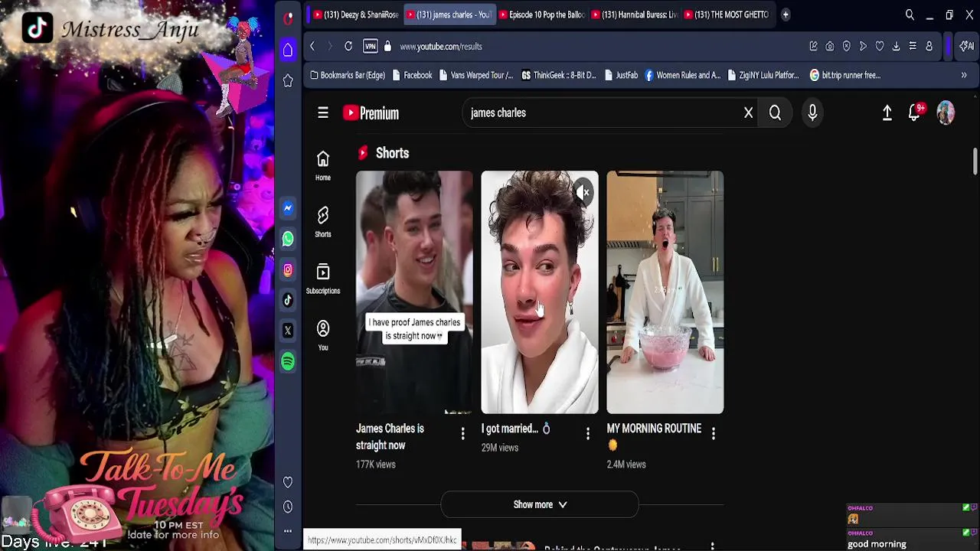Submit search with magnifier button

click(775, 113)
